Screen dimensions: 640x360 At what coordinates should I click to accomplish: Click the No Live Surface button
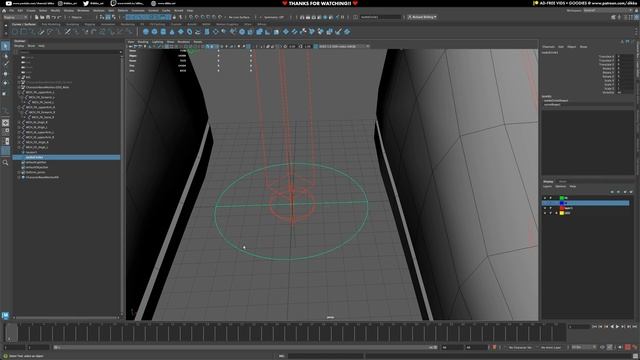tap(239, 17)
